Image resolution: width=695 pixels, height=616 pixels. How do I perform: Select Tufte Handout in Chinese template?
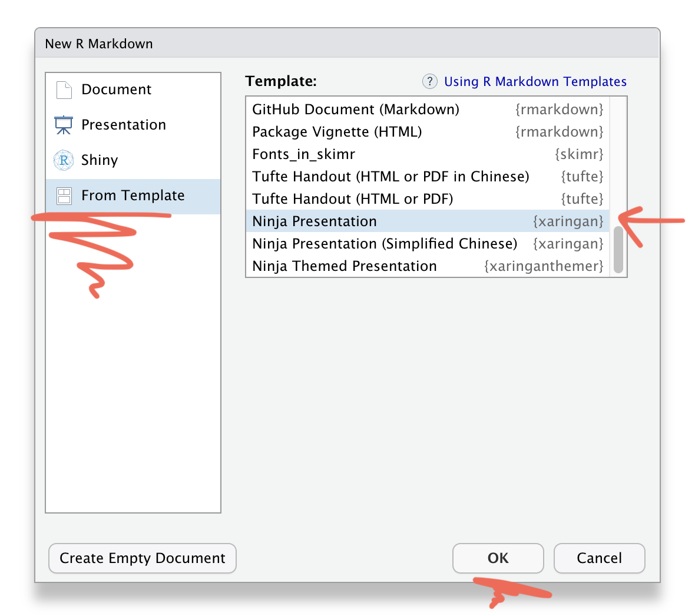click(x=428, y=177)
